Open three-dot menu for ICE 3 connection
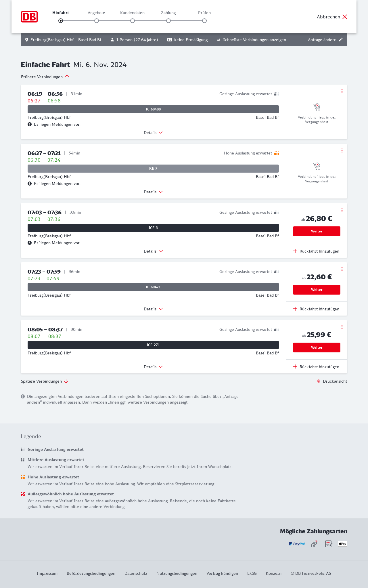The image size is (368, 588). (342, 210)
